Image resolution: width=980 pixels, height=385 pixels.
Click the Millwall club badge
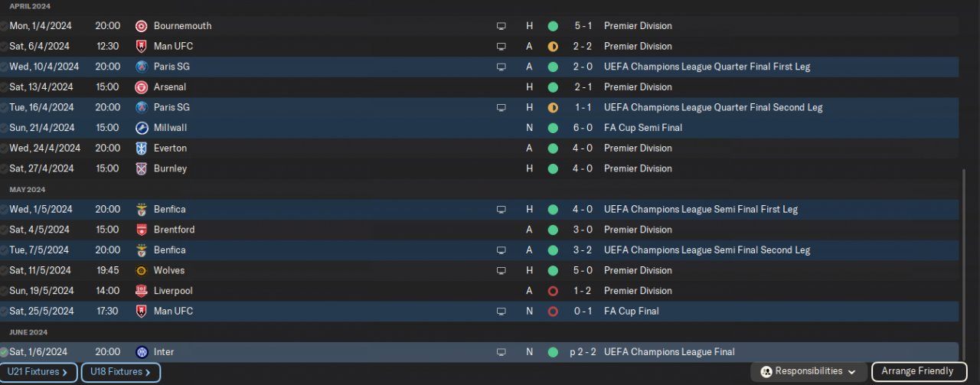click(x=141, y=128)
